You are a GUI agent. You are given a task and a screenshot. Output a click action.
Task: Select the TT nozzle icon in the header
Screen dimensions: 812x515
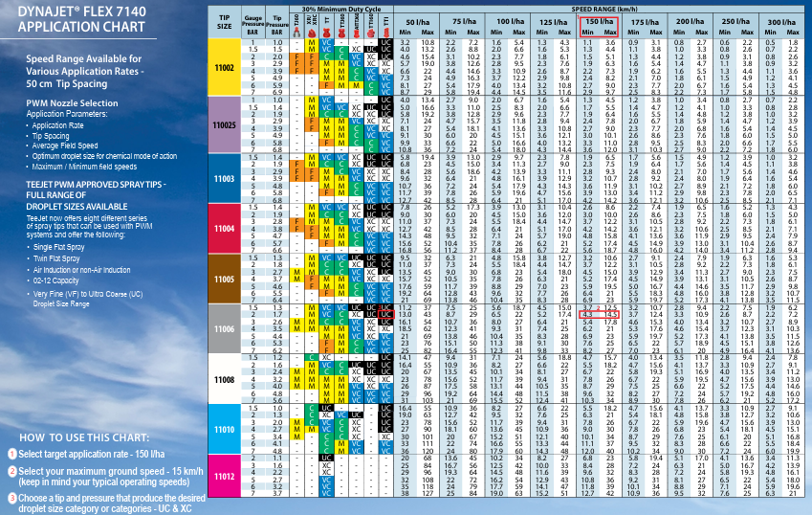click(326, 33)
